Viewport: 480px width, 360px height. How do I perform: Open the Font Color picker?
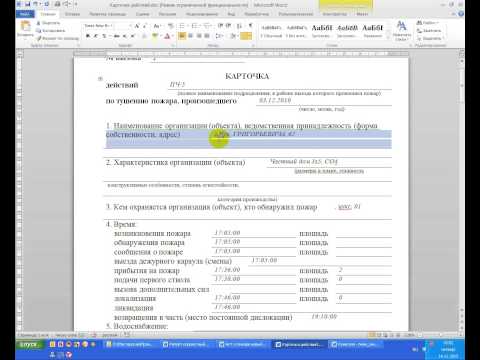(168, 36)
